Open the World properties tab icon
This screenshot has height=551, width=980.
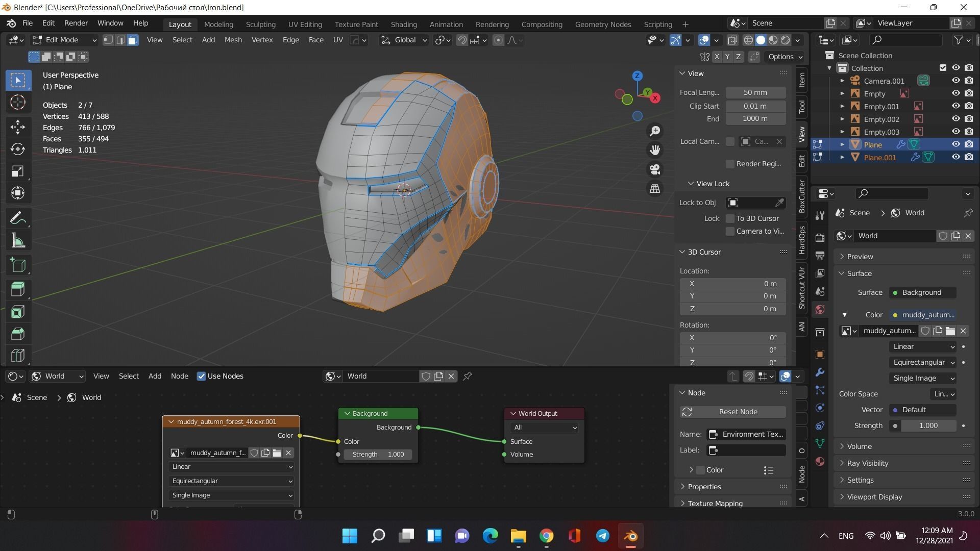820,310
